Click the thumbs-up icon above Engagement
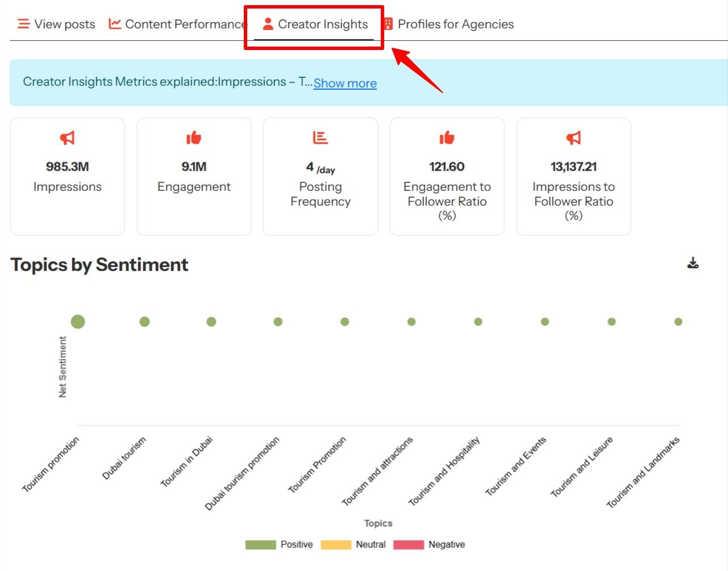728x571 pixels. (194, 137)
